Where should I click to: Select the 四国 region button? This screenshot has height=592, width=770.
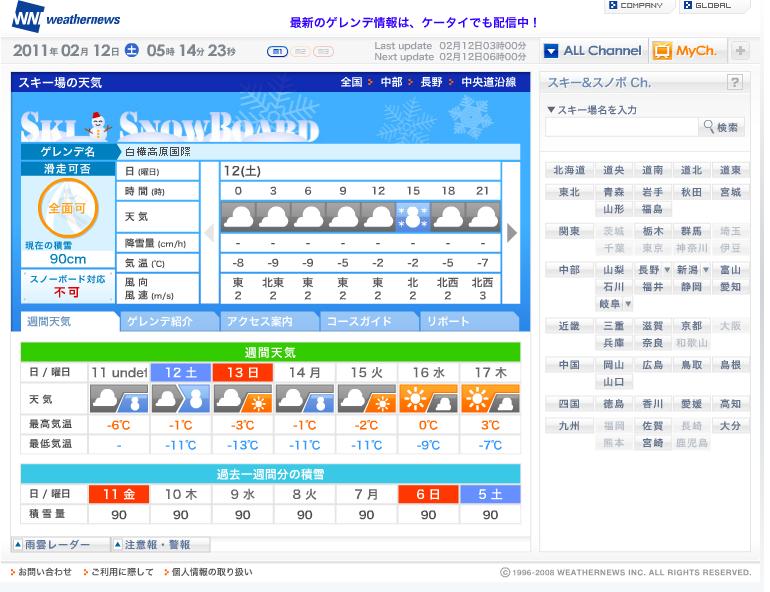569,404
